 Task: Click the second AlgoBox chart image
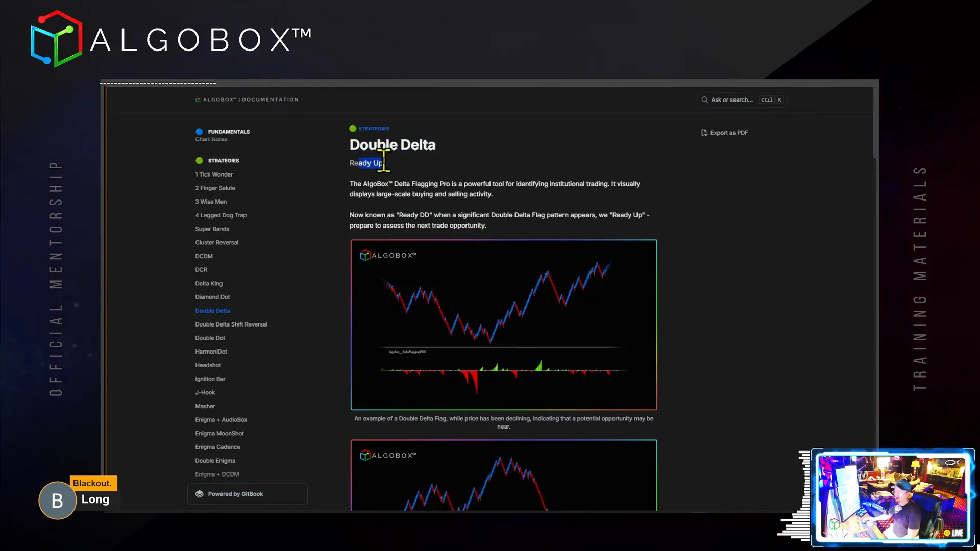(x=503, y=475)
